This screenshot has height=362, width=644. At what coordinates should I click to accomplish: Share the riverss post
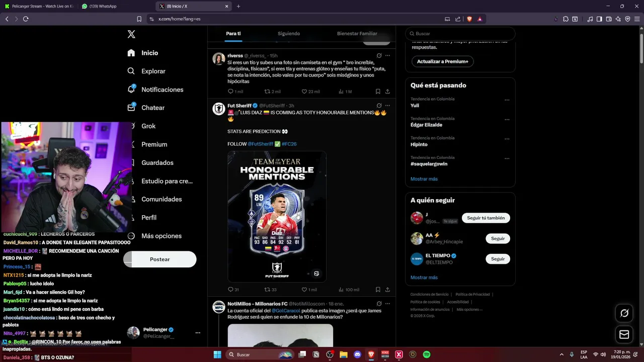387,92
